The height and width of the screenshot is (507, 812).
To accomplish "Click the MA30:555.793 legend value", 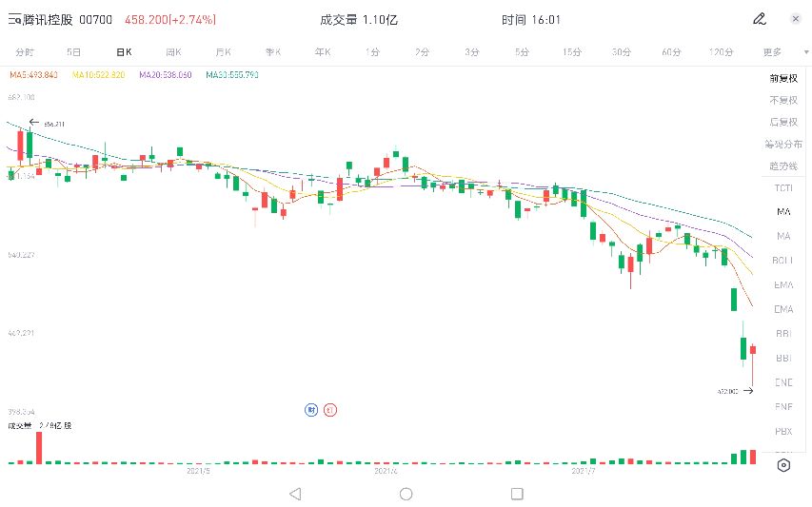I will click(x=232, y=75).
